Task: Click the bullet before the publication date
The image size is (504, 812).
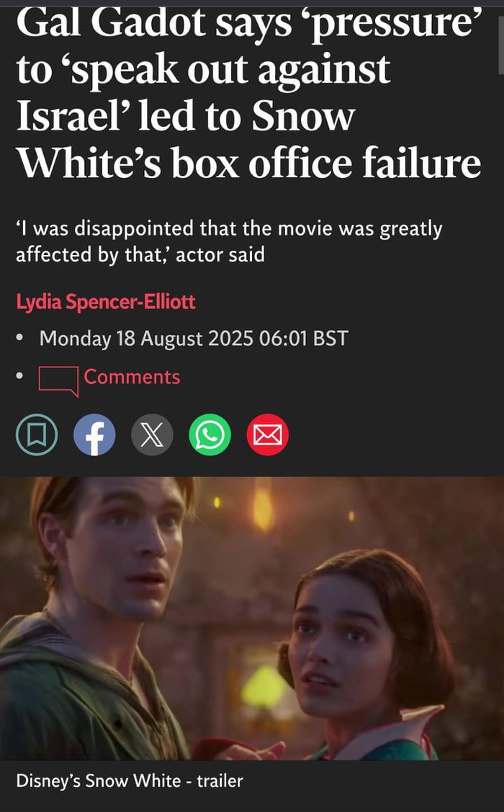Action: tap(19, 338)
